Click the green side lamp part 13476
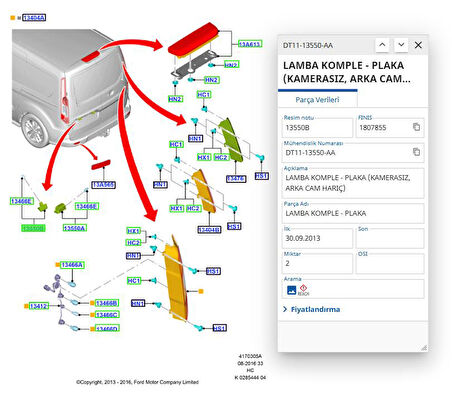Image resolution: width=452 pixels, height=397 pixels. [x=231, y=139]
